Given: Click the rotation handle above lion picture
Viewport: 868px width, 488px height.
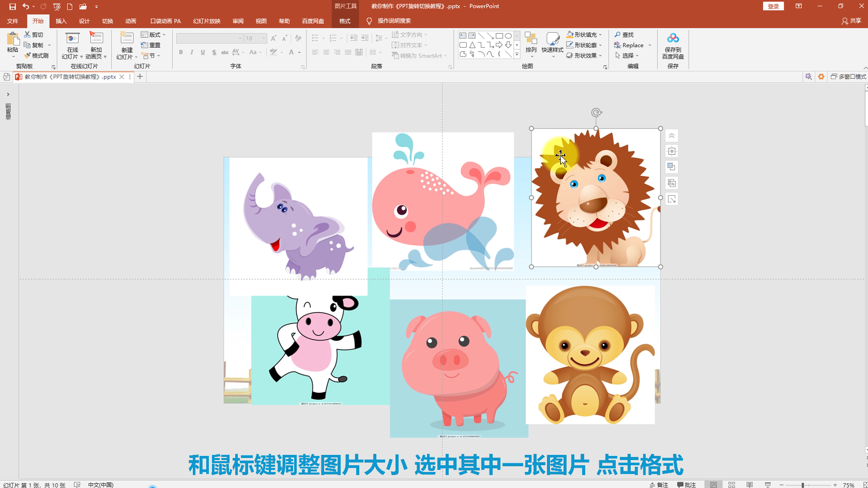Looking at the screenshot, I should pyautogui.click(x=596, y=113).
